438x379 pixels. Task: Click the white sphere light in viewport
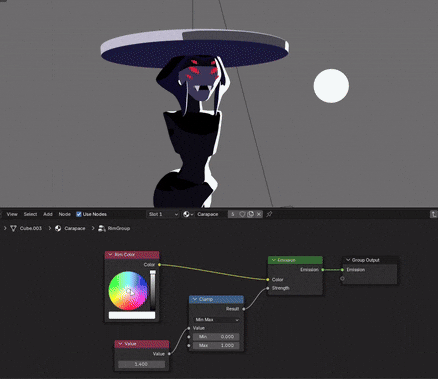tap(331, 86)
